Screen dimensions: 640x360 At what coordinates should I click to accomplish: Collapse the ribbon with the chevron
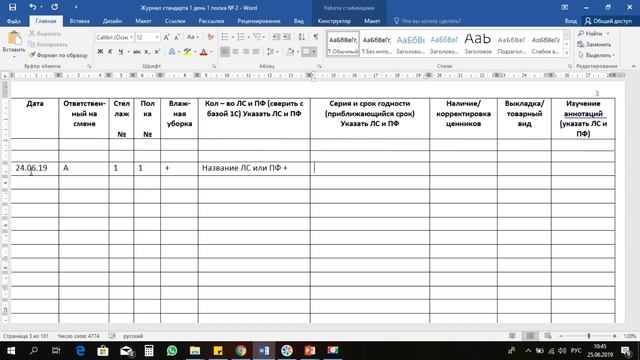(633, 66)
